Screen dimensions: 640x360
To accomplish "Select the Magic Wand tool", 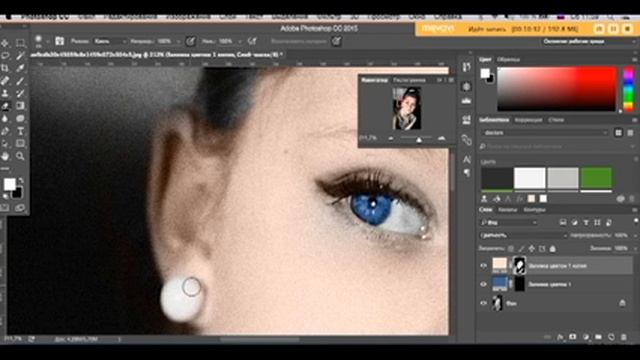I will coord(20,56).
